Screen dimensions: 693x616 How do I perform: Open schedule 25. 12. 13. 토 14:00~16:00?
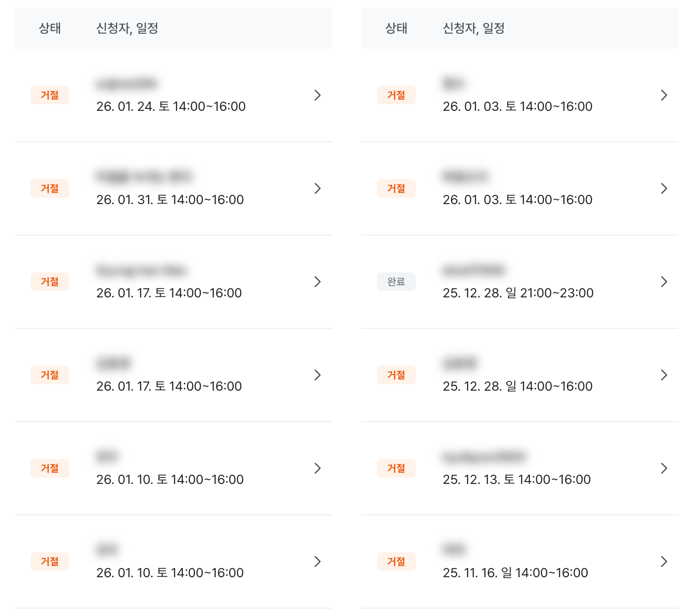pos(517,480)
